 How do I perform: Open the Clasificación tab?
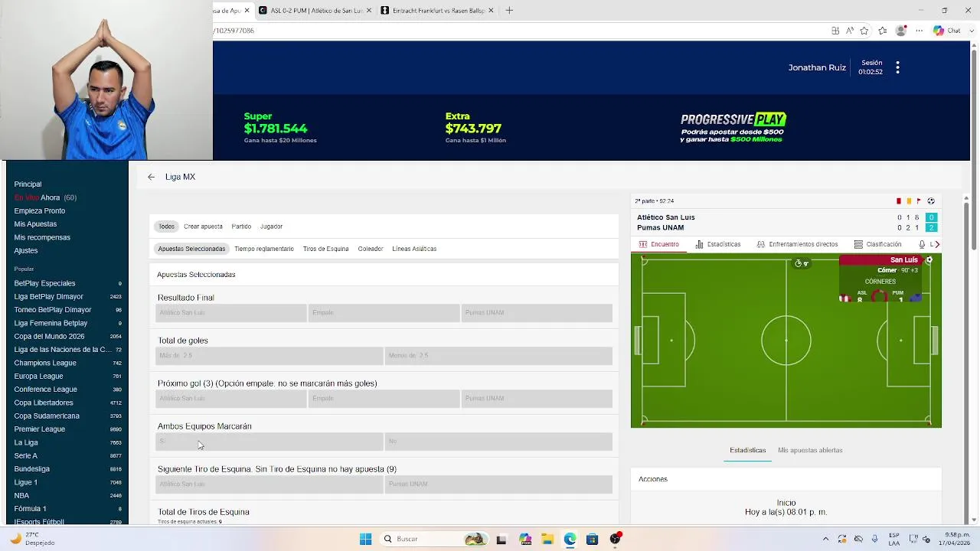[x=877, y=244]
